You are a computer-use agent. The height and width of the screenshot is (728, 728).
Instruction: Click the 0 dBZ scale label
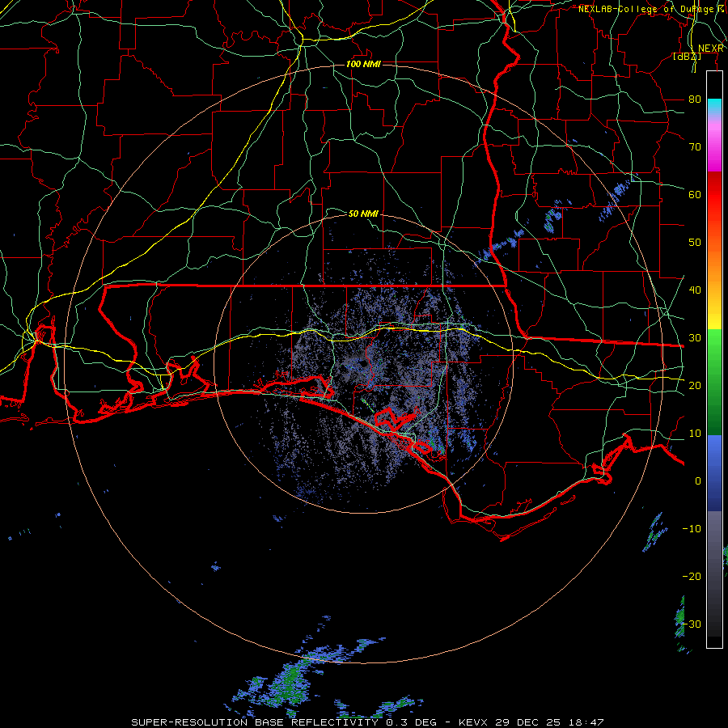tap(698, 481)
